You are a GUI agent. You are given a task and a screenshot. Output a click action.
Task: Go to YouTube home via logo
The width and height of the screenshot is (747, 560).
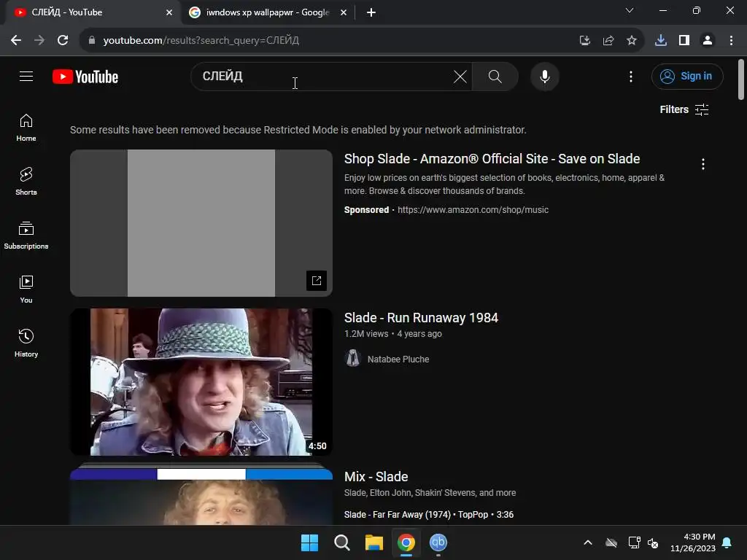pos(85,77)
